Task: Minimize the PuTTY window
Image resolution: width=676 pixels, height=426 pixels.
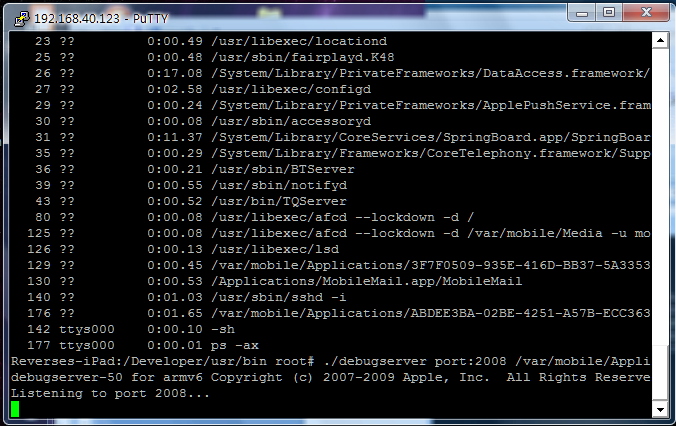Action: click(583, 13)
